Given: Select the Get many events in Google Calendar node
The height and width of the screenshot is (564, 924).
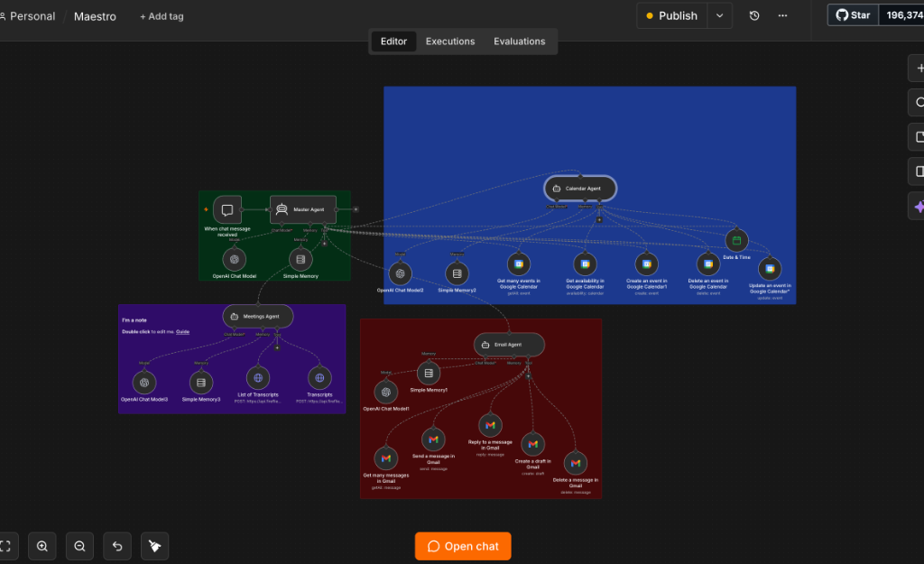Looking at the screenshot, I should tap(519, 264).
